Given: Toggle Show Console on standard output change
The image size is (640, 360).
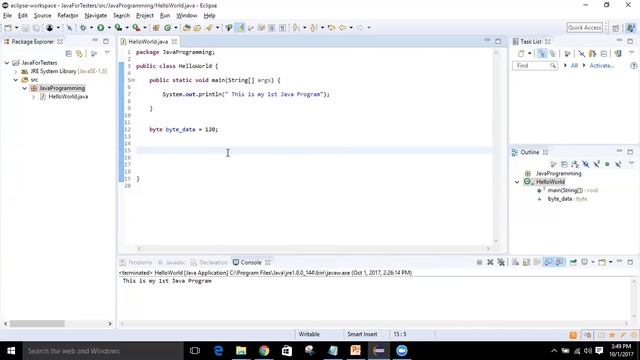Looking at the screenshot, I should pyautogui.click(x=548, y=262).
